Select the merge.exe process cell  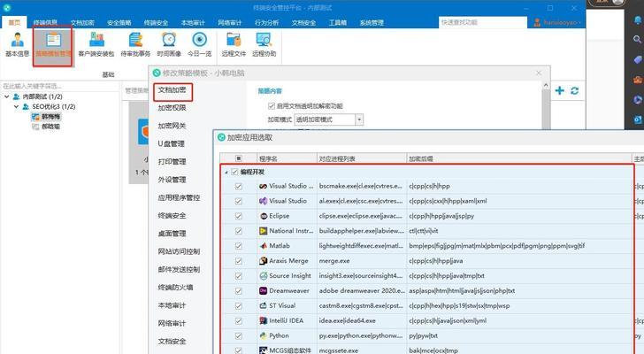(362, 261)
